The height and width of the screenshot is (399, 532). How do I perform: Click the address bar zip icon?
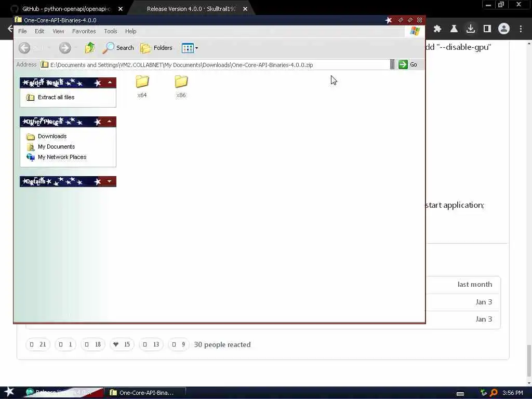(x=45, y=64)
